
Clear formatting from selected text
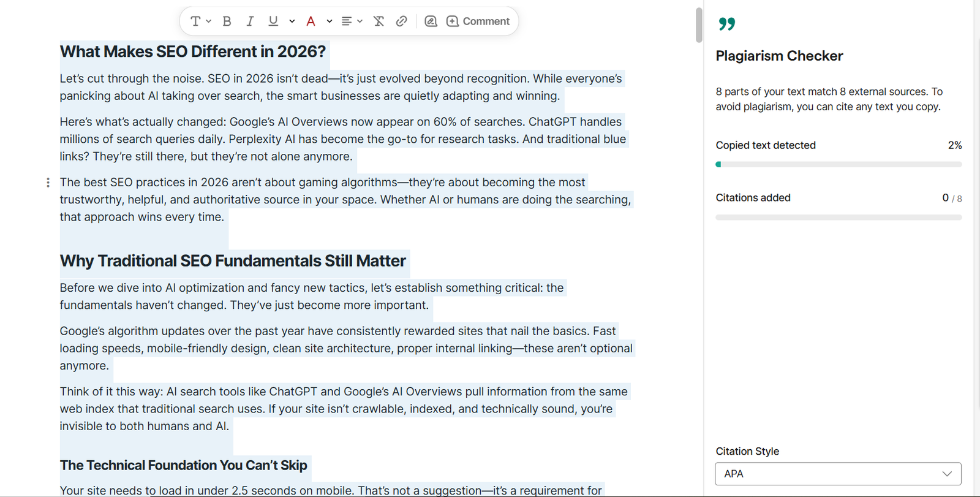click(x=379, y=21)
